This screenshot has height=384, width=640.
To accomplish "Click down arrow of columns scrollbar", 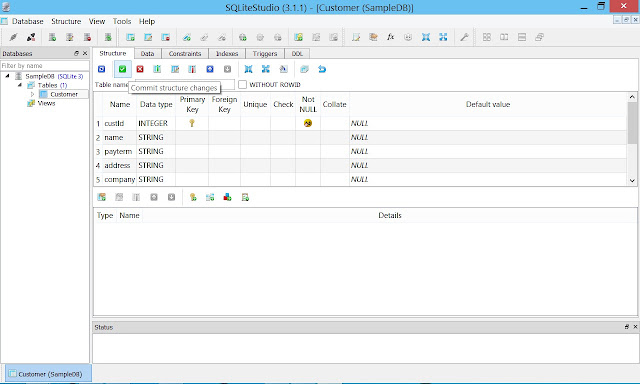I will 632,180.
